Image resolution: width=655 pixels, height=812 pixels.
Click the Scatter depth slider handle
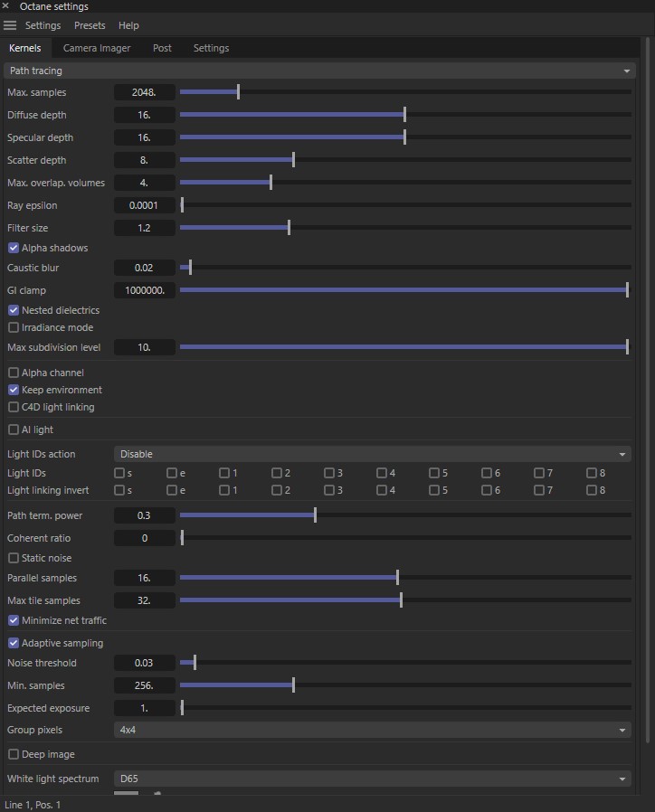pyautogui.click(x=293, y=160)
